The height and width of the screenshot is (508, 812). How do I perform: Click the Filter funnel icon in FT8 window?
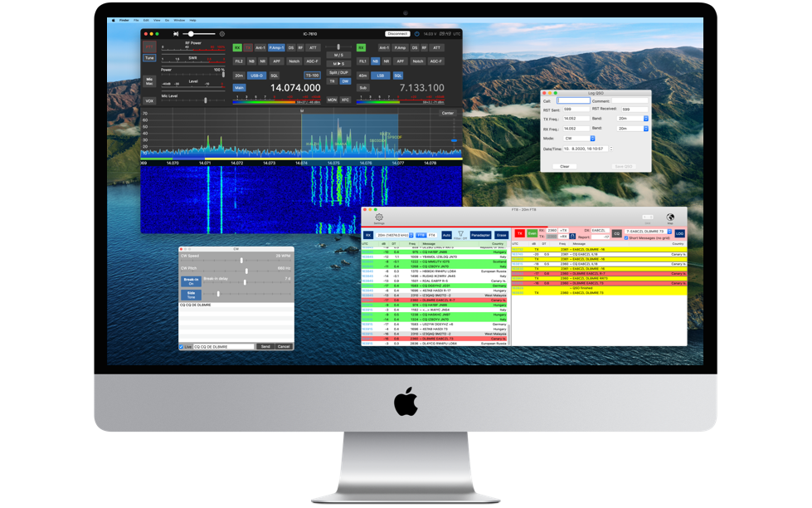click(x=459, y=233)
